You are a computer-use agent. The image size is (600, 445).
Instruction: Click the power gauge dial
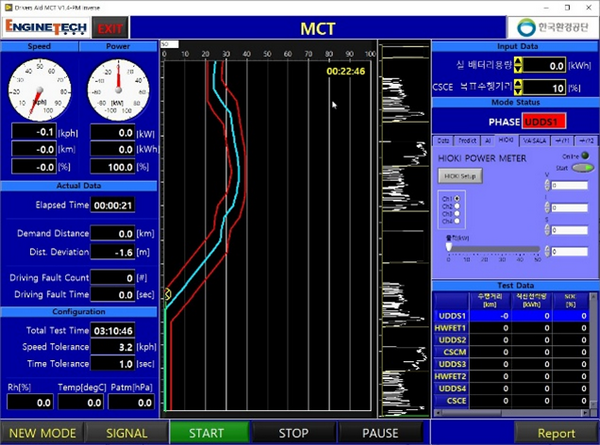click(x=118, y=90)
